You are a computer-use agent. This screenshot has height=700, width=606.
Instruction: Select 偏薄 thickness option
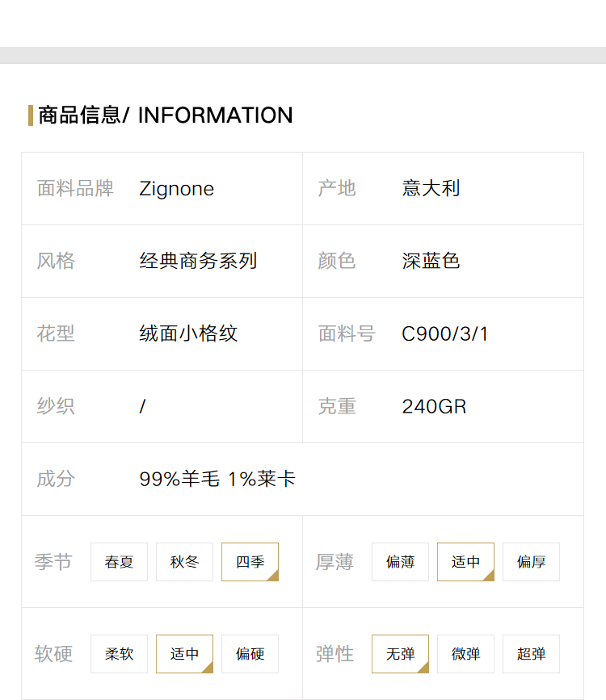400,562
